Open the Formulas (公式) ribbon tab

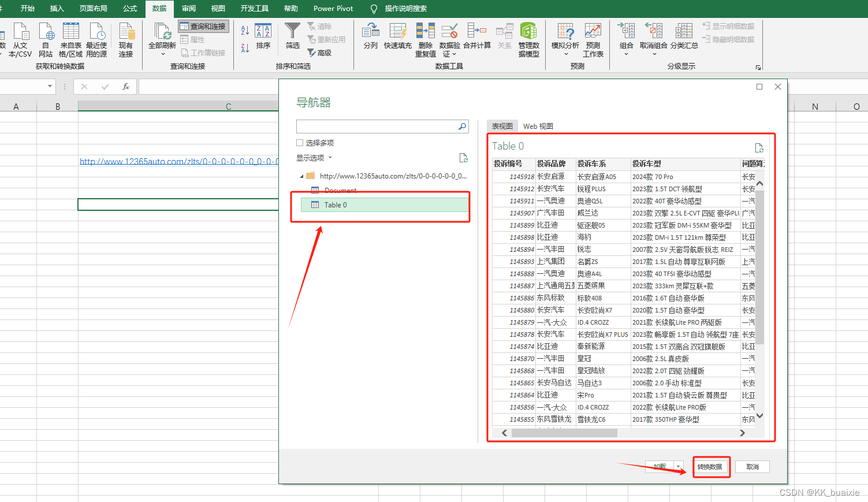click(130, 9)
